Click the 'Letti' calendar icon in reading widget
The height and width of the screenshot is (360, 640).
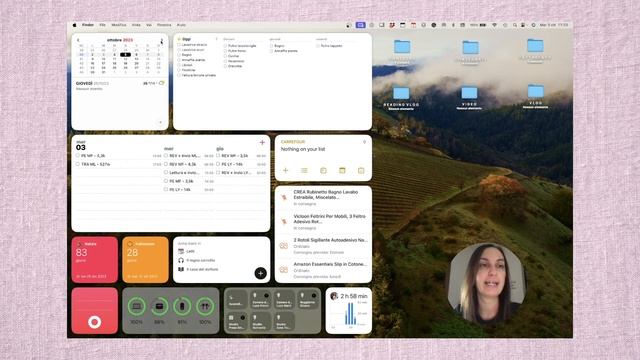181,251
